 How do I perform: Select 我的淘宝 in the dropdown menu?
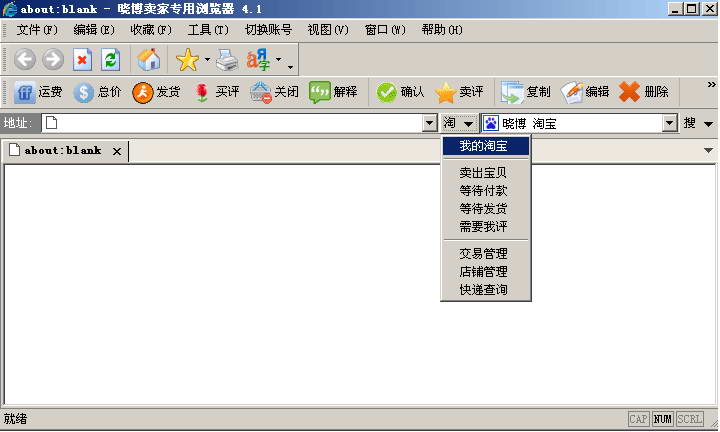tap(486, 146)
